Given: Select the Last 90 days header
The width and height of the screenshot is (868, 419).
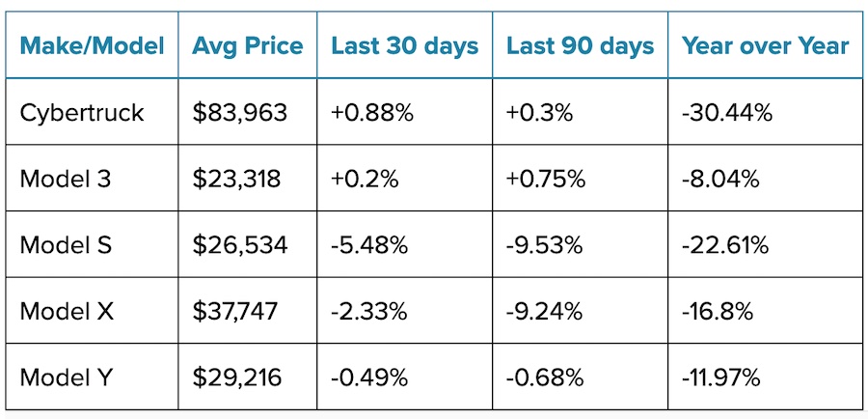Looking at the screenshot, I should click(x=579, y=45).
